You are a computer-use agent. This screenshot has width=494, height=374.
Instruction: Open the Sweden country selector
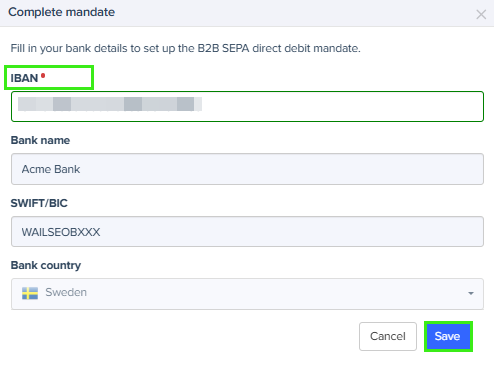point(247,294)
